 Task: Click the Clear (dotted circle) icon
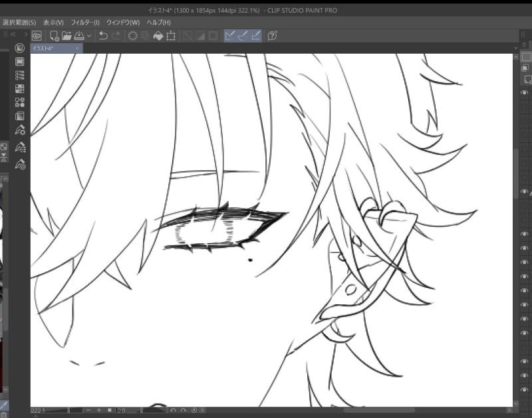(x=132, y=36)
